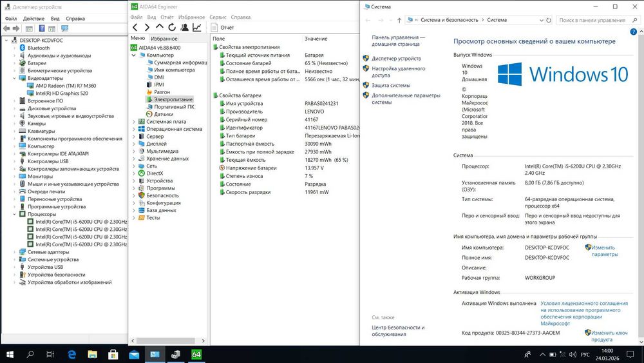Click Device Manager forward arrow icon
The image size is (644, 363).
click(x=16, y=28)
